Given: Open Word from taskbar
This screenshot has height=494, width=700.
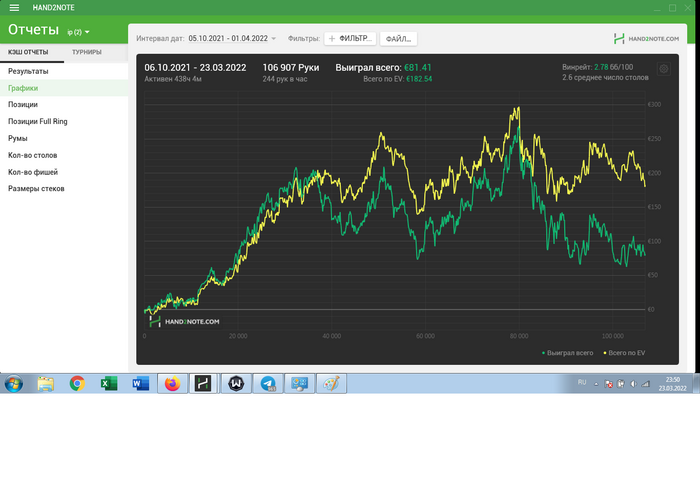Looking at the screenshot, I should click(x=141, y=384).
